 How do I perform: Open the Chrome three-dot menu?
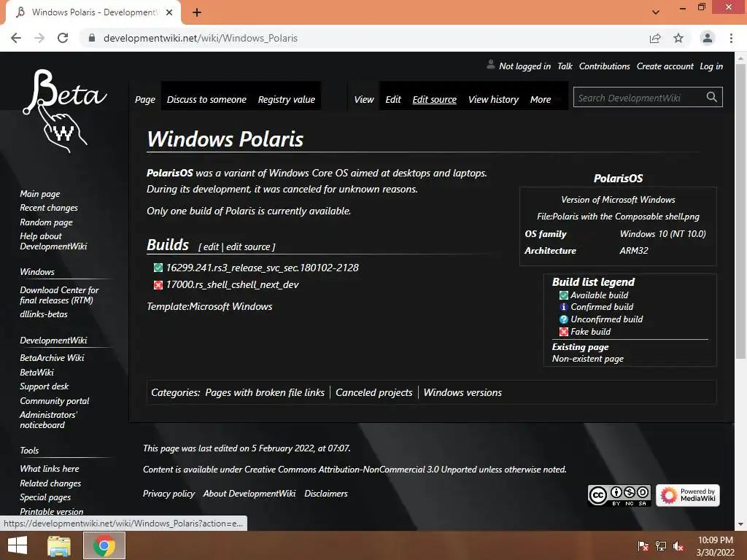(731, 38)
